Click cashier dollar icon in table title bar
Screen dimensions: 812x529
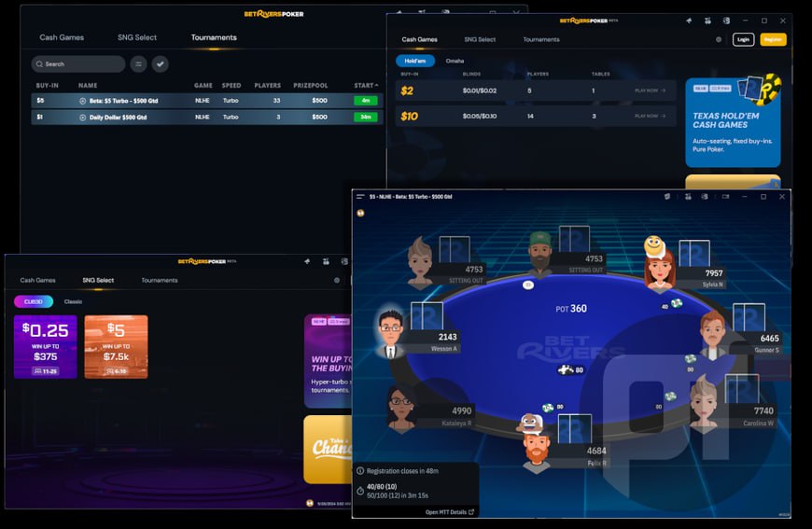(705, 197)
